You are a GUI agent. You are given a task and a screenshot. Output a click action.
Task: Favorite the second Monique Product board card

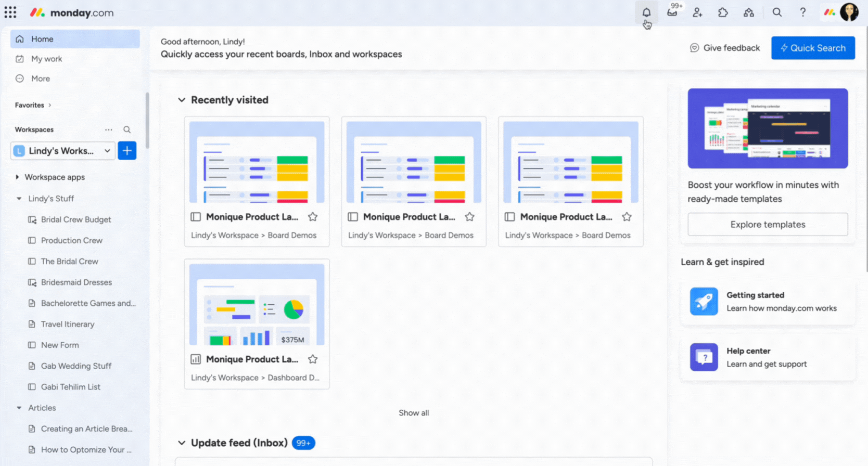(x=470, y=217)
